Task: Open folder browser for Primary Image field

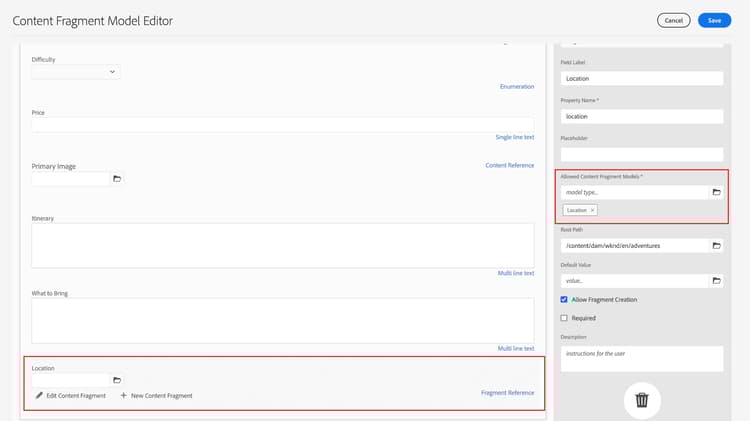Action: [117, 179]
